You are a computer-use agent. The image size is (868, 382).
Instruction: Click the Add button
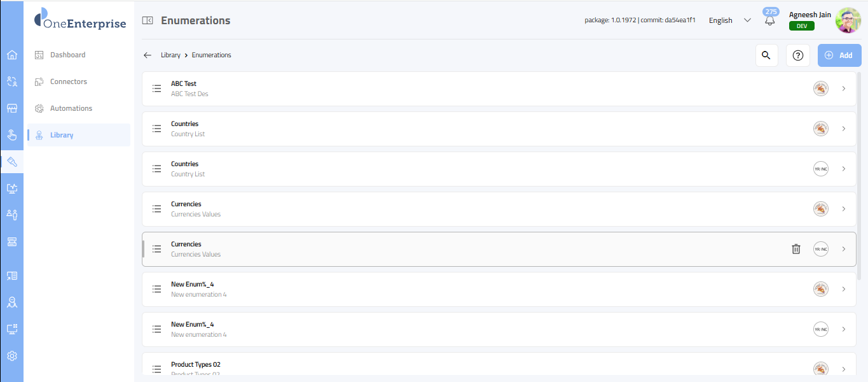(839, 55)
